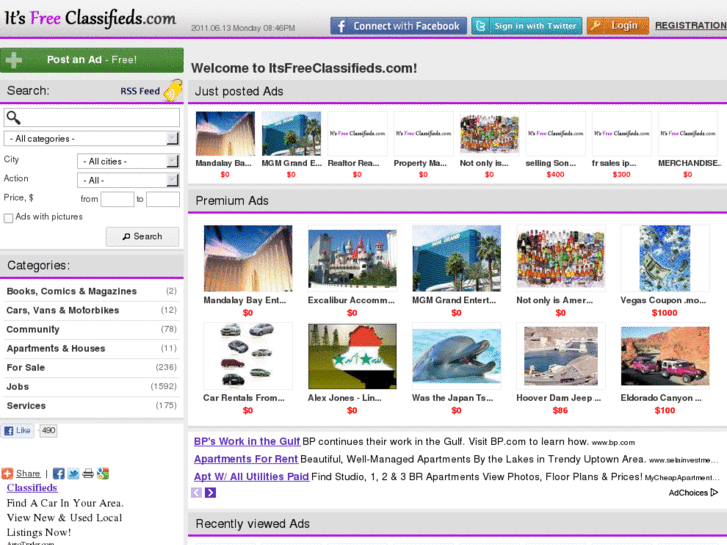The height and width of the screenshot is (545, 727).
Task: Open Apartments & Houses category
Action: [x=56, y=348]
